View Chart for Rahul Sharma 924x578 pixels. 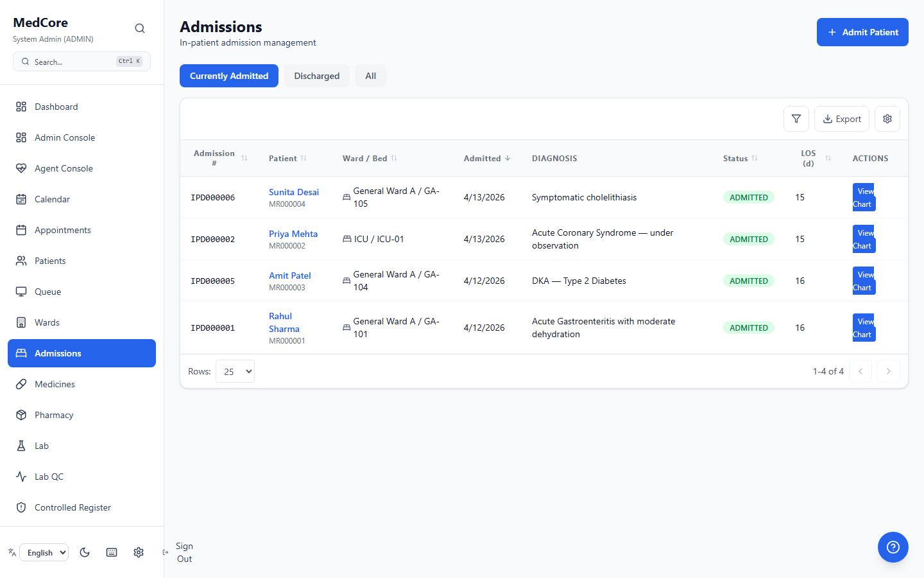(864, 328)
